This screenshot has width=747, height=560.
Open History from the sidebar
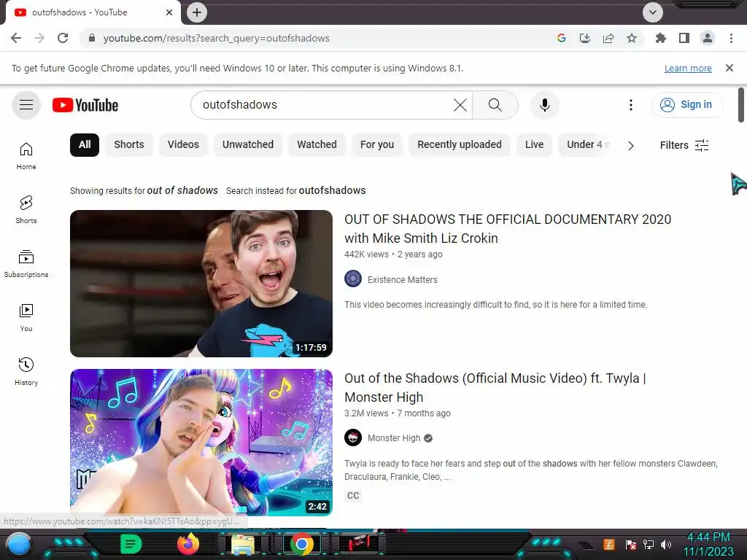click(x=26, y=371)
